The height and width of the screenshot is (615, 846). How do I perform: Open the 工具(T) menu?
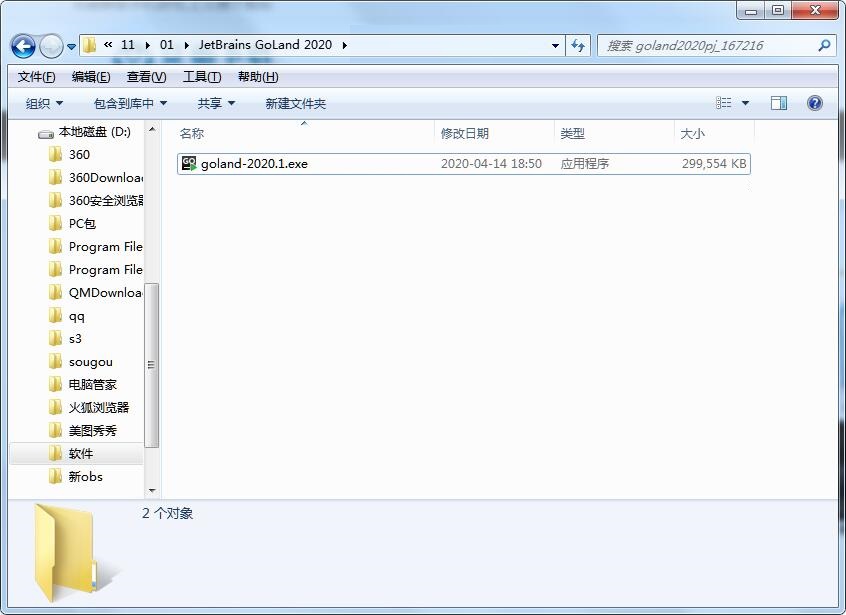(x=202, y=77)
